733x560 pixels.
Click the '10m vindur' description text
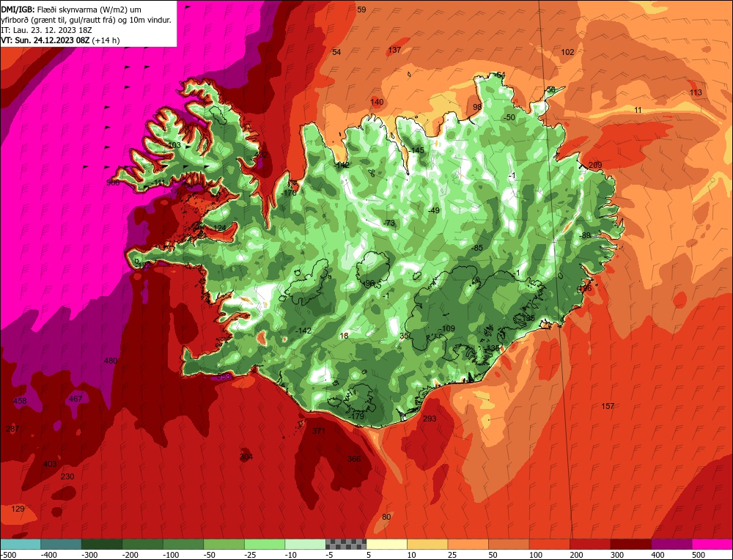click(x=150, y=20)
